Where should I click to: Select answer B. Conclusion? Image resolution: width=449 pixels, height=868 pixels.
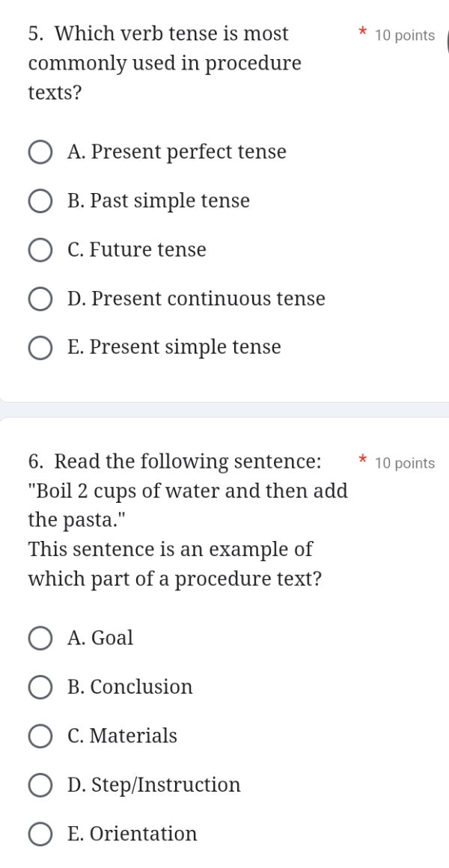41,687
